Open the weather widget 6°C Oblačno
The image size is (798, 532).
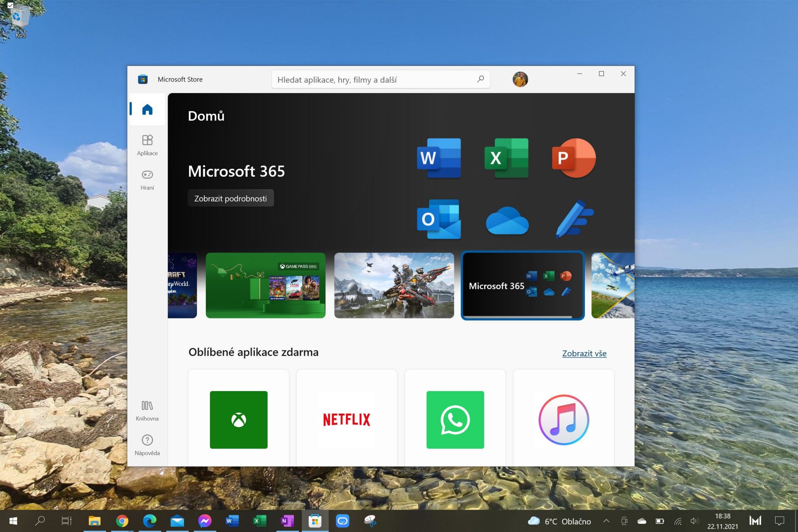(x=559, y=521)
